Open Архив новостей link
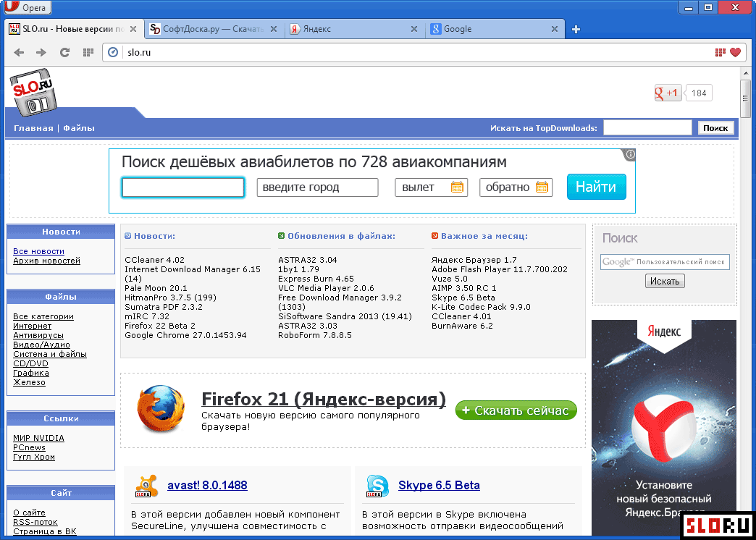Viewport: 756px width, 540px height. [x=47, y=261]
